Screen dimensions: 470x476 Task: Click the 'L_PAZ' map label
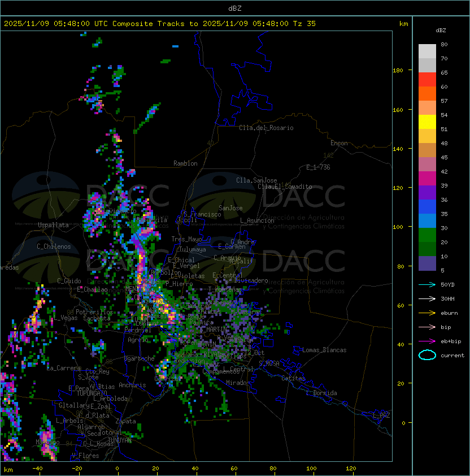coord(381,416)
